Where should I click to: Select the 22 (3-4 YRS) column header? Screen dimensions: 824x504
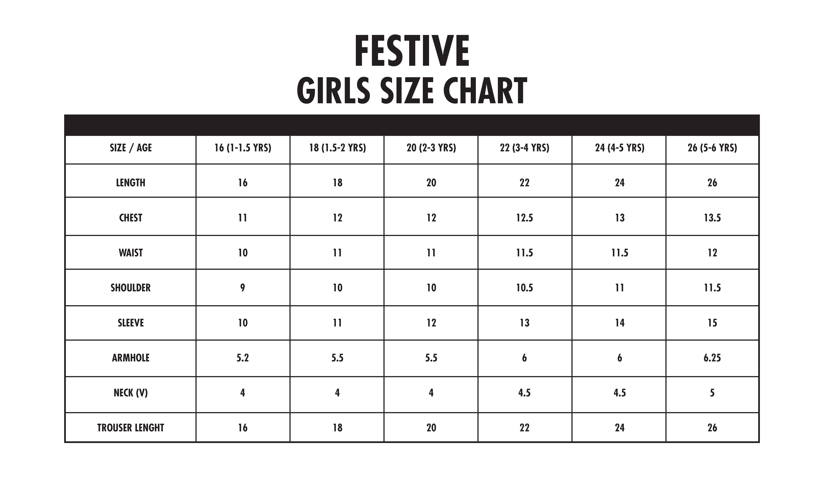[524, 148]
